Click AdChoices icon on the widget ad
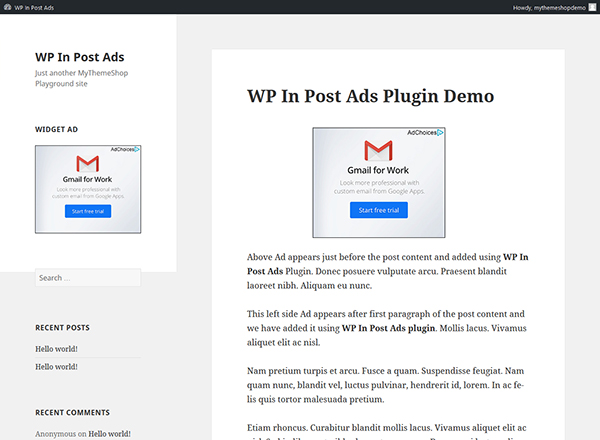The image size is (600, 440). [137, 149]
